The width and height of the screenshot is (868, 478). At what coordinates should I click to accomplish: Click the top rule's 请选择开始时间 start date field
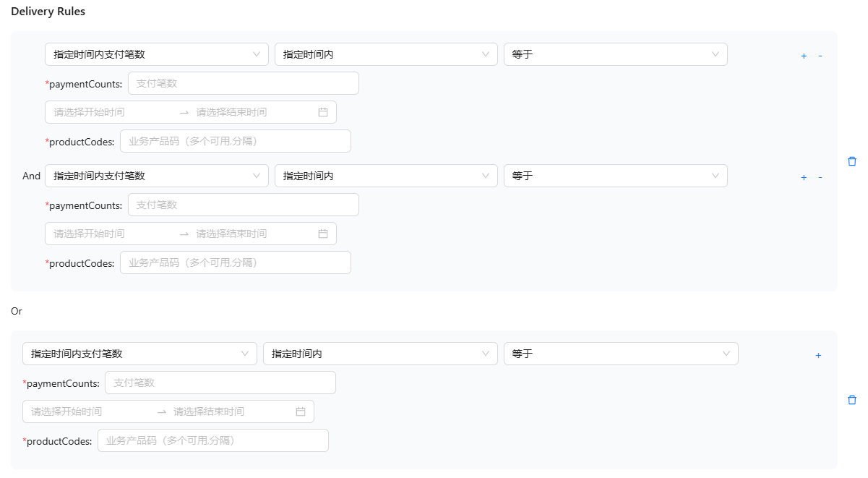pyautogui.click(x=112, y=112)
